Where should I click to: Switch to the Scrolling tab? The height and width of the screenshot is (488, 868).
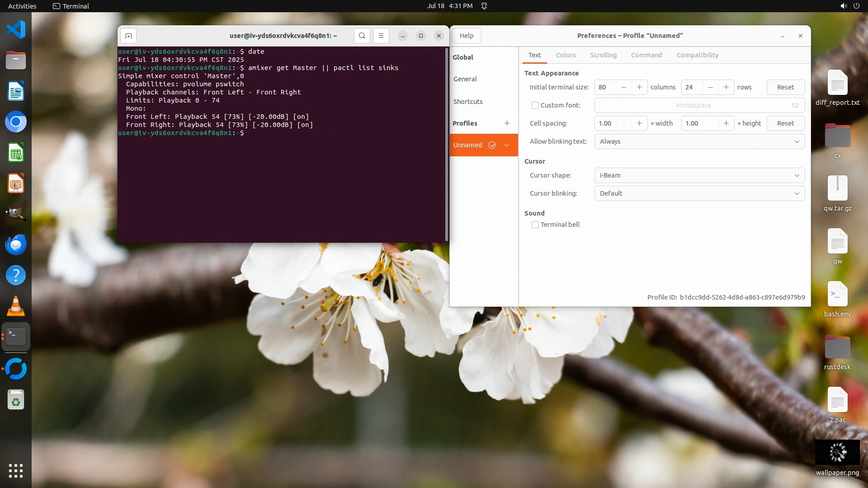(603, 55)
